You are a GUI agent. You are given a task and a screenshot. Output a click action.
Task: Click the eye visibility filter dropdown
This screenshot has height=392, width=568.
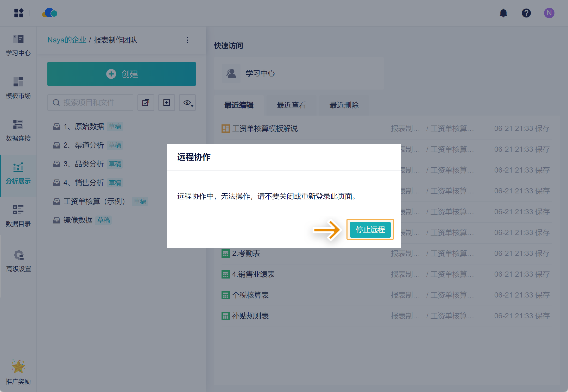pos(187,103)
